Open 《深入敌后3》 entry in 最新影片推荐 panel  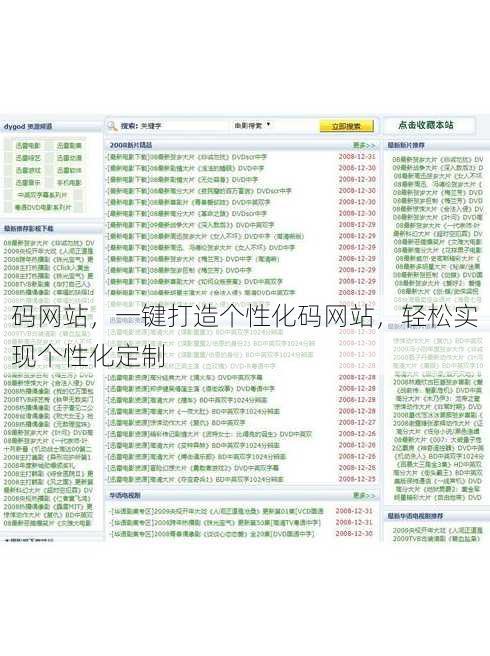click(438, 168)
